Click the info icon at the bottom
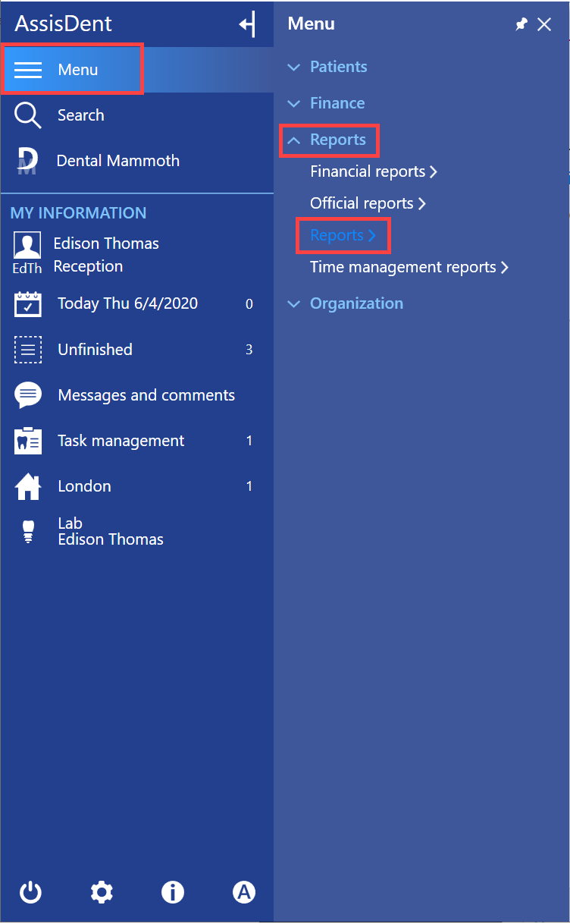 [x=173, y=892]
